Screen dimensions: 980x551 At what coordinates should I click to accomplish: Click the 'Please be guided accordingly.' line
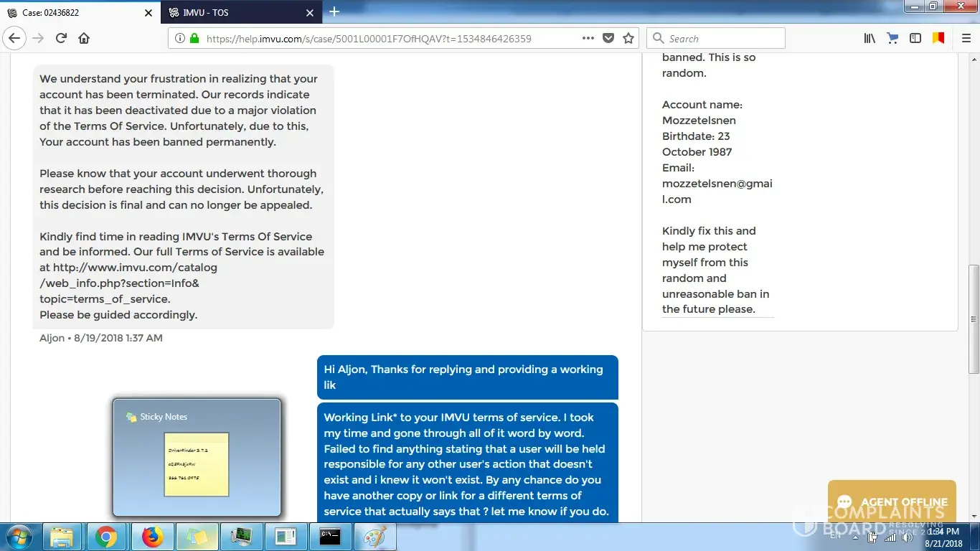point(118,315)
